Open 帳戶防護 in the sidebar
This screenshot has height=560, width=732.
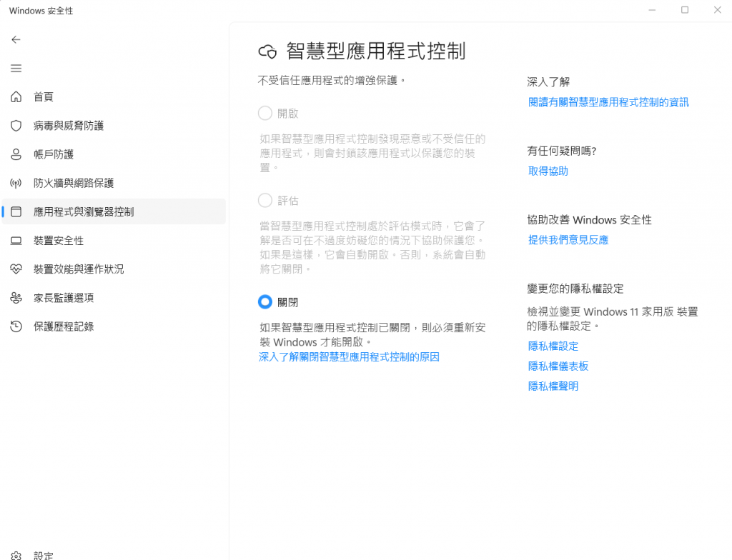(x=114, y=154)
